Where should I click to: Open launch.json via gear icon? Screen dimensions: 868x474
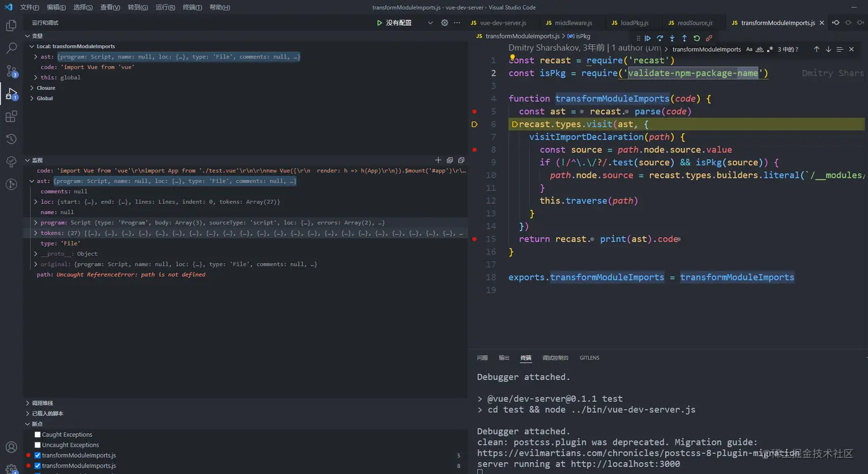tap(444, 23)
